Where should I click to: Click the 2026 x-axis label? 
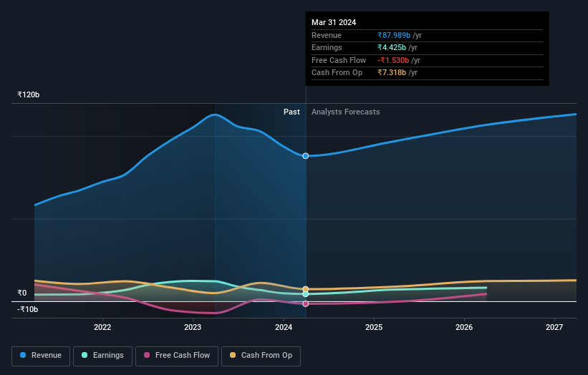(464, 327)
